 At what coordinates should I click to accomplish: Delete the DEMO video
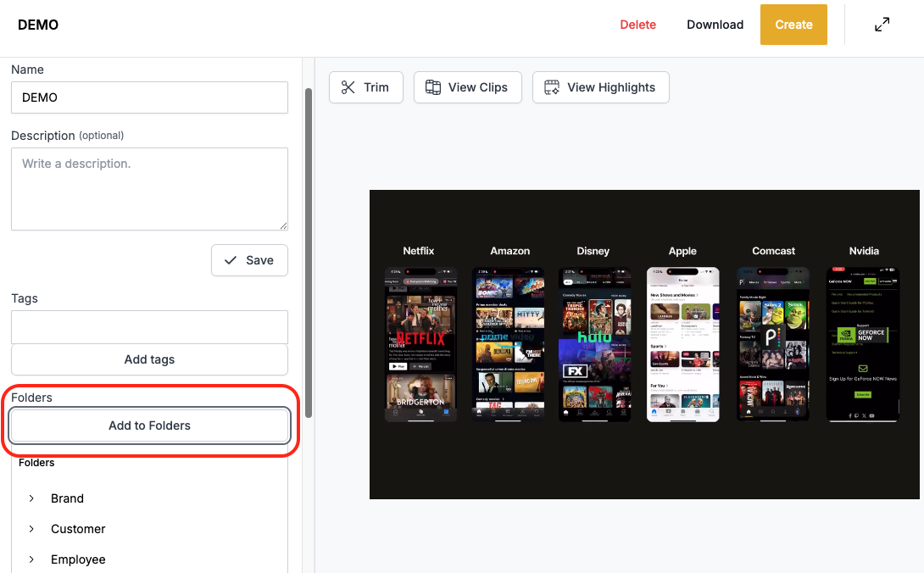coord(637,25)
